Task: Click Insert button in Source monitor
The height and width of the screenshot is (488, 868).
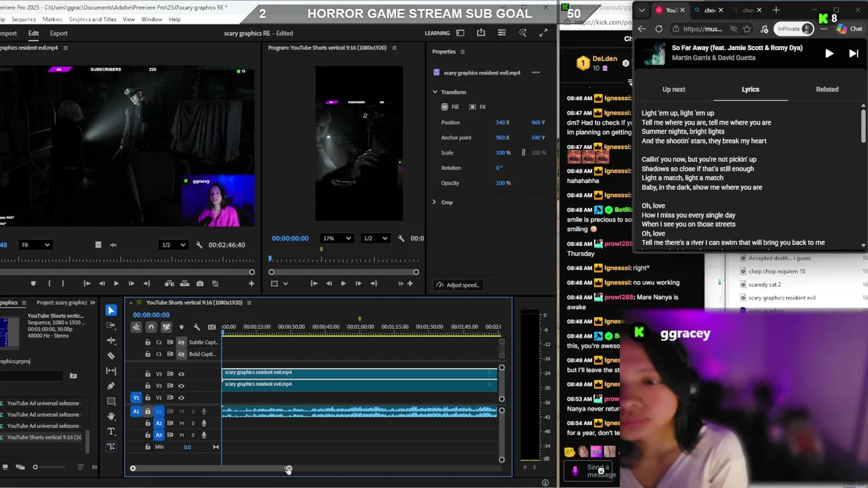Action: point(170,283)
